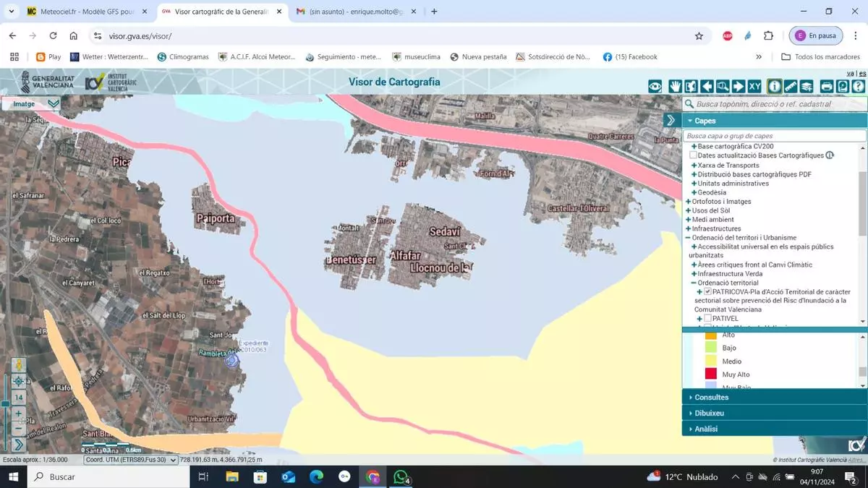The height and width of the screenshot is (488, 868).
Task: Select the pan hand tool
Action: [675, 87]
